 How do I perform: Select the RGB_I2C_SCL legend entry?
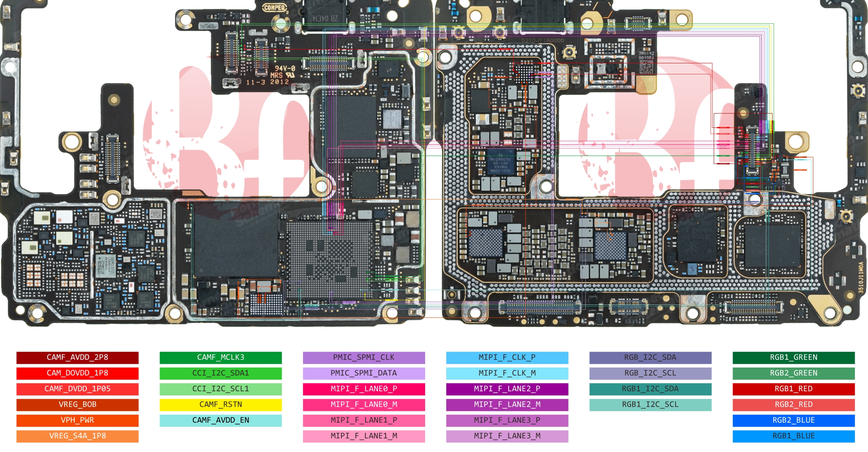[x=651, y=373]
